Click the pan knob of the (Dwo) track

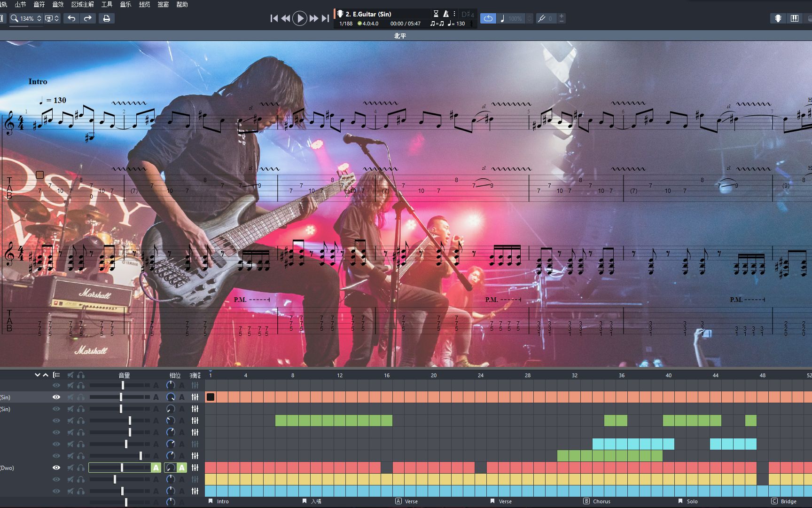coord(170,468)
